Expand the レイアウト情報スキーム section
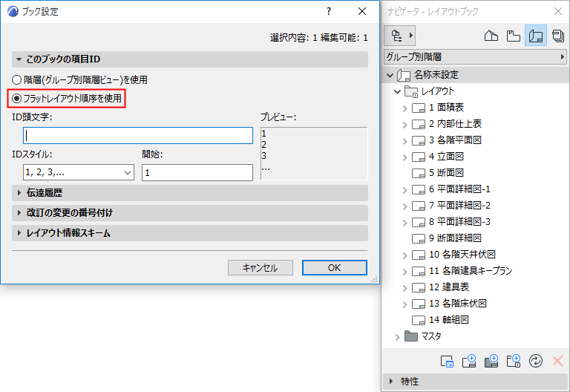The height and width of the screenshot is (392, 570). (190, 232)
